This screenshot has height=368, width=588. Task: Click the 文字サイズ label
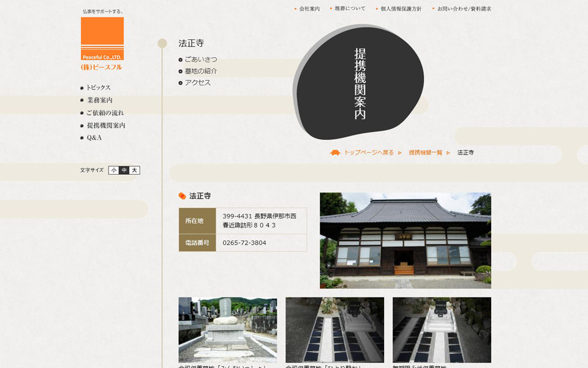pyautogui.click(x=91, y=170)
